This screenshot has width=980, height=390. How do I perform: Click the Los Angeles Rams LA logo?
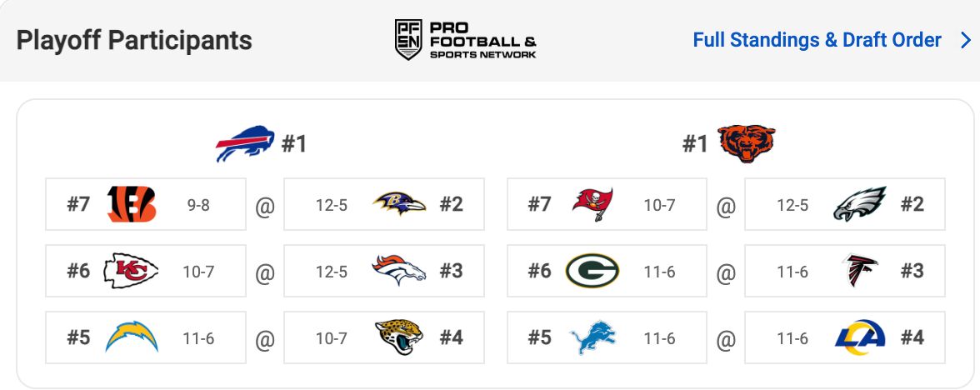click(861, 337)
